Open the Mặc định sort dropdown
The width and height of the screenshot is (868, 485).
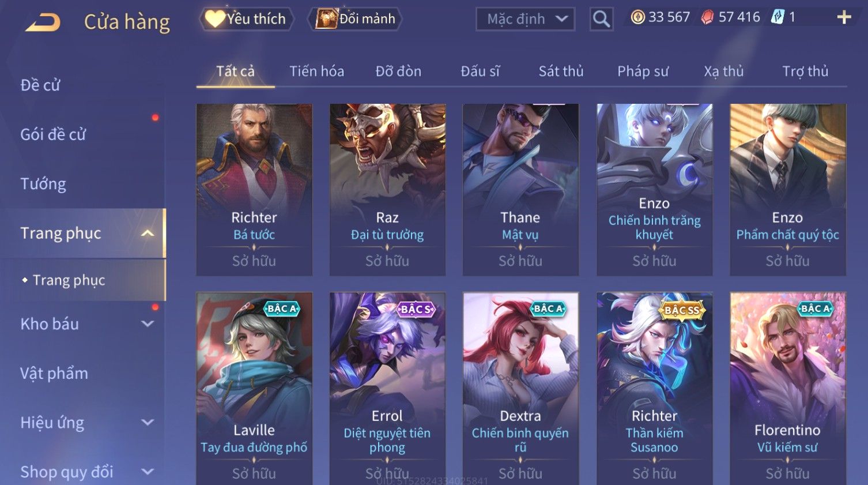point(526,19)
